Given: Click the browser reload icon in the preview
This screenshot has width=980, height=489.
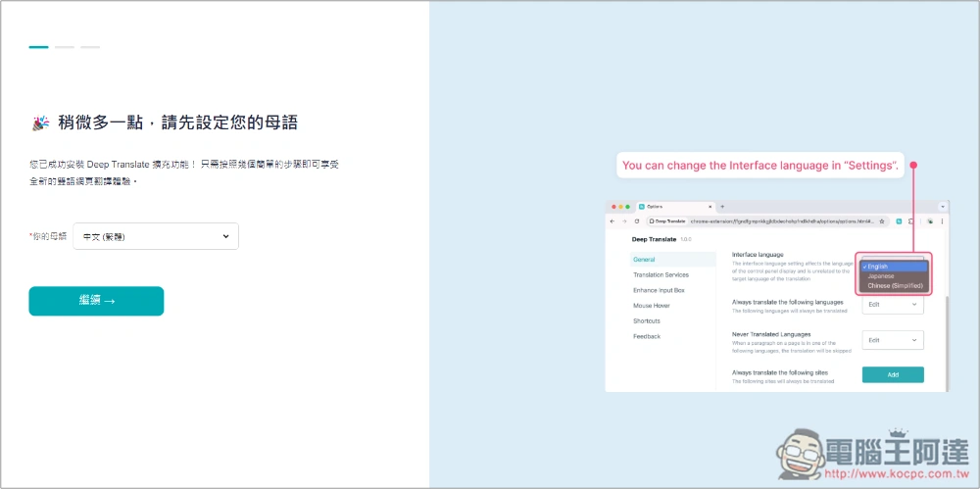Looking at the screenshot, I should click(x=637, y=221).
